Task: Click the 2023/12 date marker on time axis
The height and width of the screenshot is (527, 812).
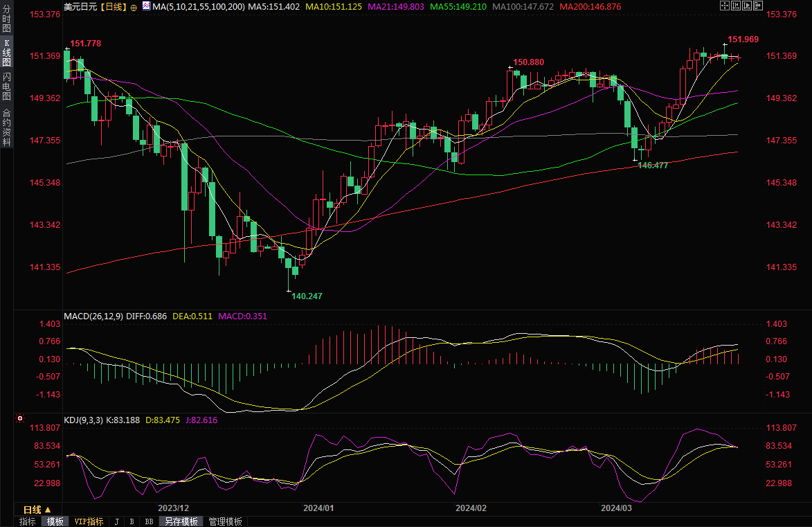Action: click(x=174, y=508)
